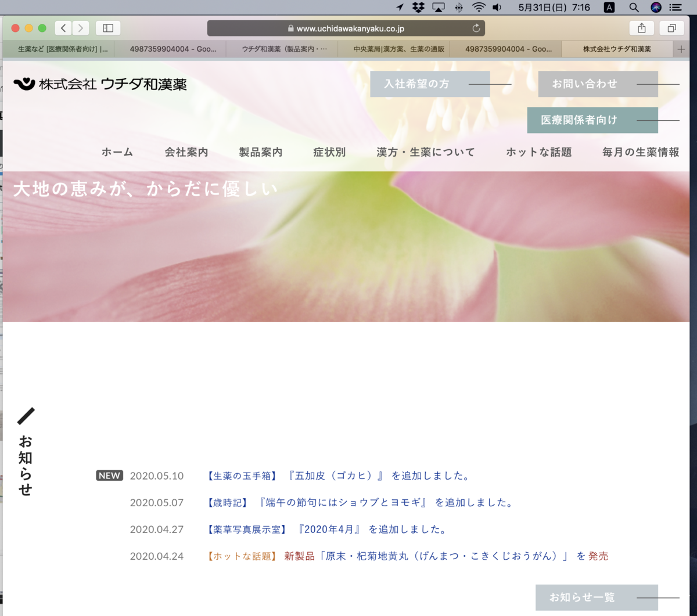Viewport: 697px width, 616px height.
Task: Click the Bluetooth icon in the menu bar
Action: pos(458,8)
